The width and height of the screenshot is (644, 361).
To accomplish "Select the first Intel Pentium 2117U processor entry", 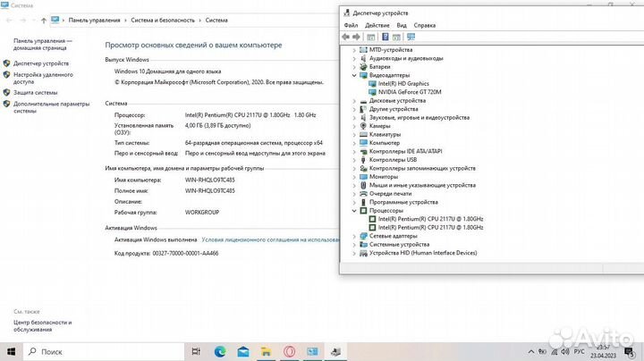I will (x=430, y=219).
